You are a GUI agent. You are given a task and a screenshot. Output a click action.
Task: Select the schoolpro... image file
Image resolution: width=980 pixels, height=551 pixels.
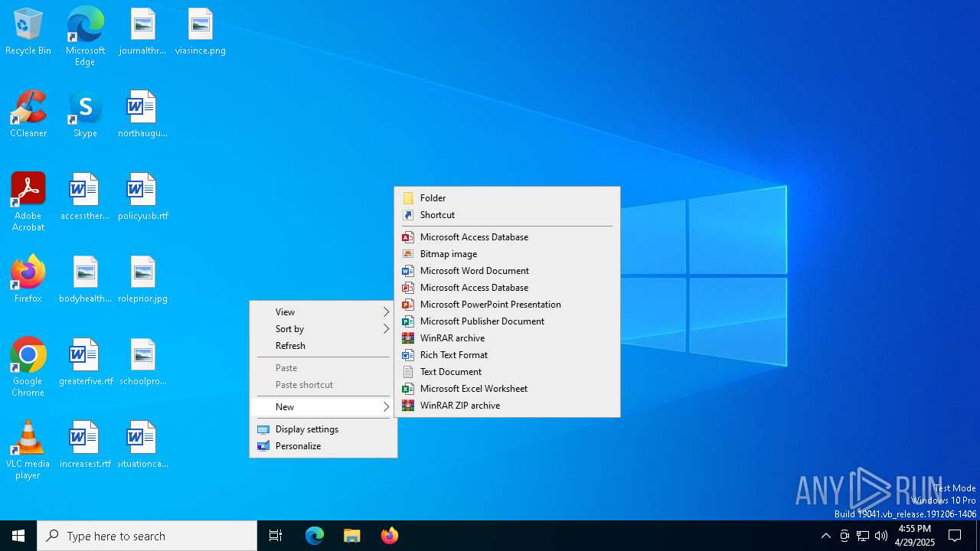[x=142, y=363]
